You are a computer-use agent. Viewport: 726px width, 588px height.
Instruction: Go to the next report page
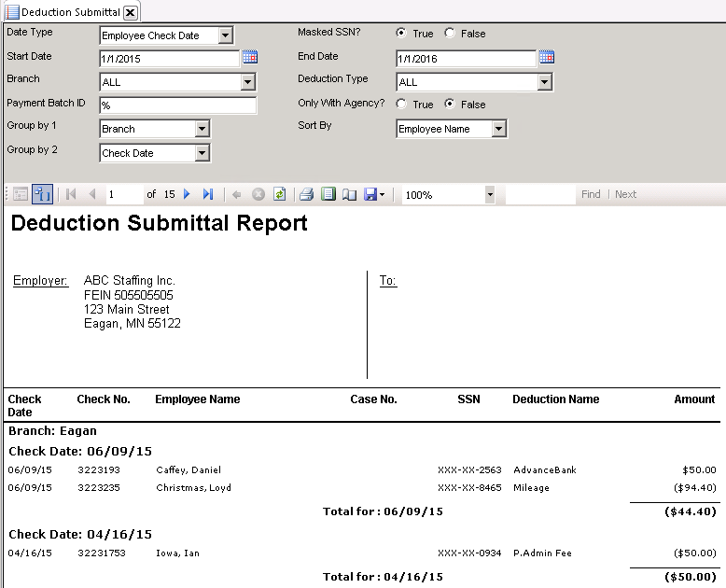pyautogui.click(x=187, y=194)
